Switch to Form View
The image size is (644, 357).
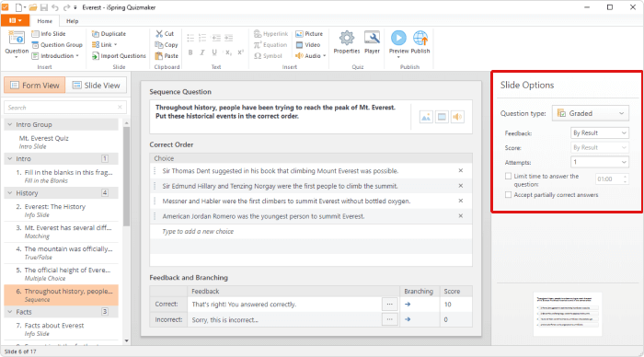pyautogui.click(x=35, y=85)
